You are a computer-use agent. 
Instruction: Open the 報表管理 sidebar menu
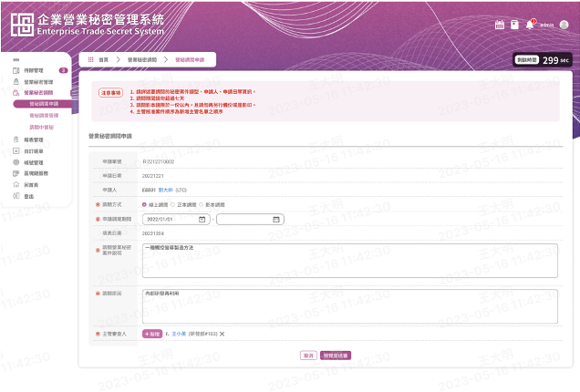pyautogui.click(x=34, y=139)
